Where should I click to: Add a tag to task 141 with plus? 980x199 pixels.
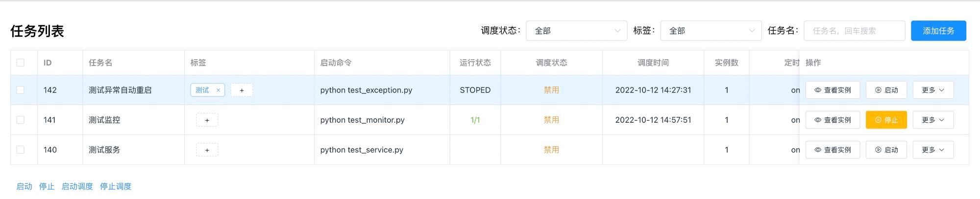click(x=207, y=120)
